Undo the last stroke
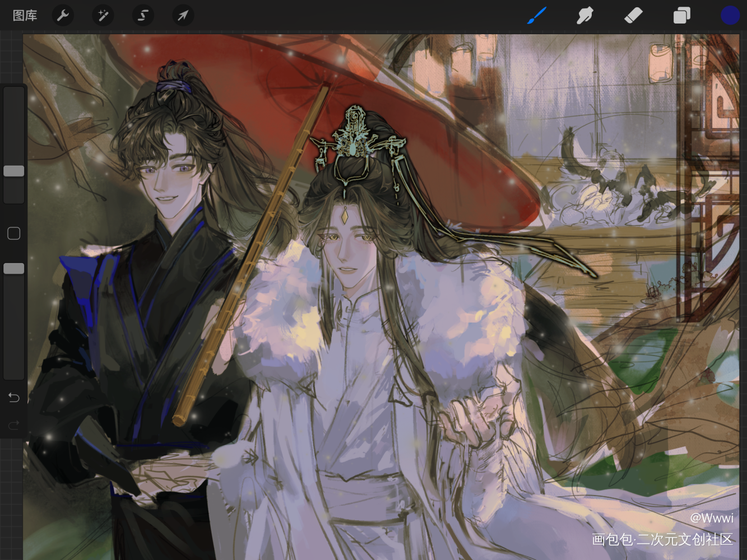Image resolution: width=747 pixels, height=560 pixels. 14,398
